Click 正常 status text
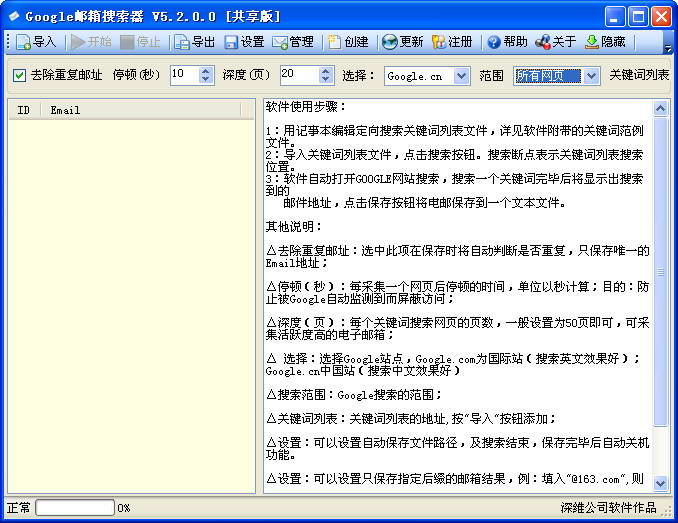 (19, 507)
